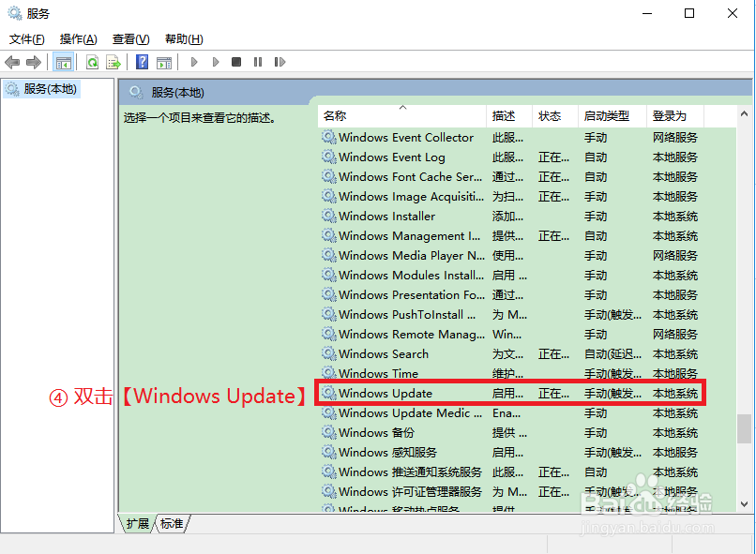Click the show/hide action pane icon
The width and height of the screenshot is (756, 554).
[x=164, y=62]
